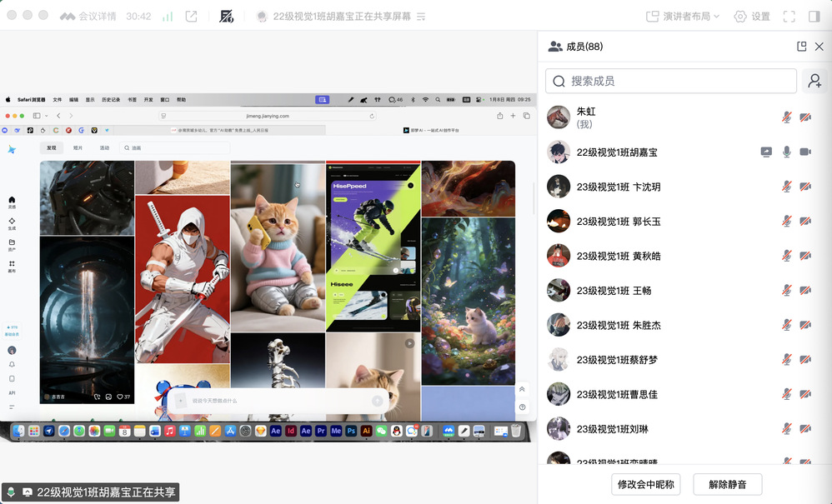The image size is (832, 504).
Task: Toggle the side panel visibility icon
Action: (814, 17)
